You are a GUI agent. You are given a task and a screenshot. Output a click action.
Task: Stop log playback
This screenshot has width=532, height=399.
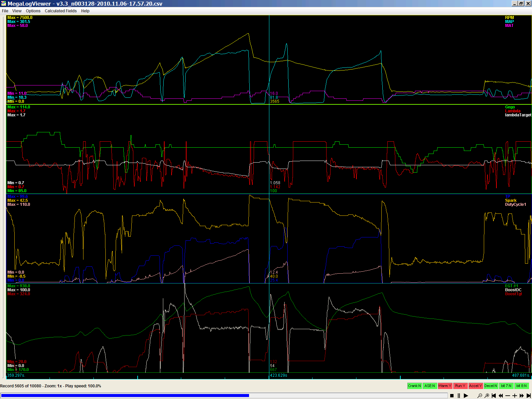coord(452,395)
